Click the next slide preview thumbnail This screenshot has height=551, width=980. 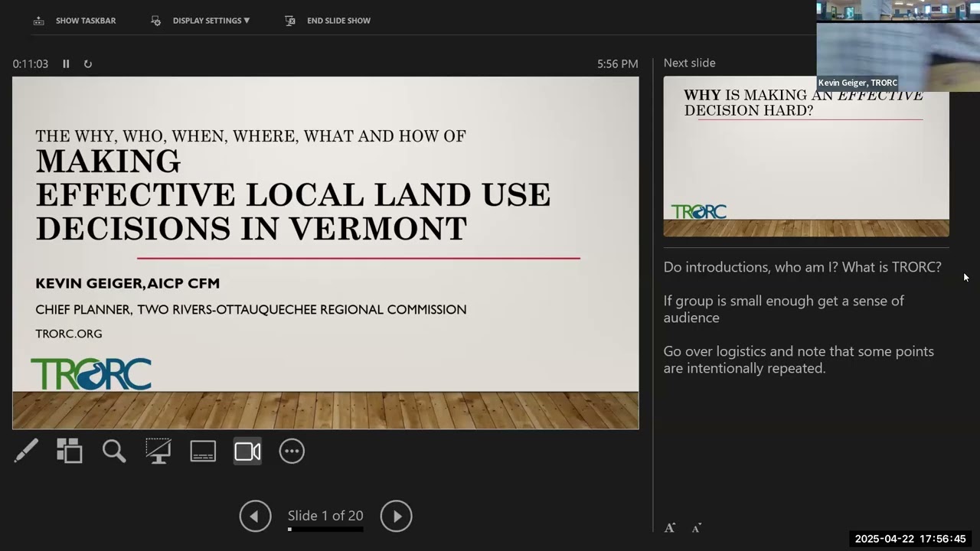click(x=806, y=156)
